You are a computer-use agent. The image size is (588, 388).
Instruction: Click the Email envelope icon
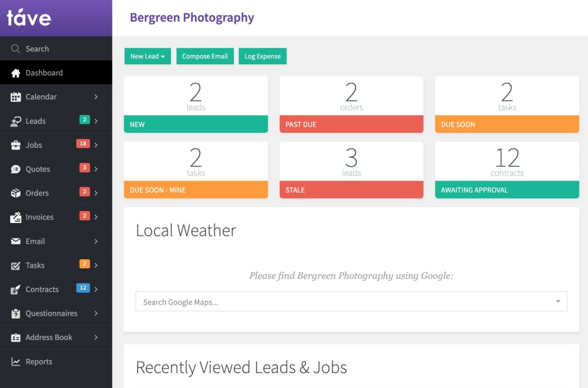[16, 241]
